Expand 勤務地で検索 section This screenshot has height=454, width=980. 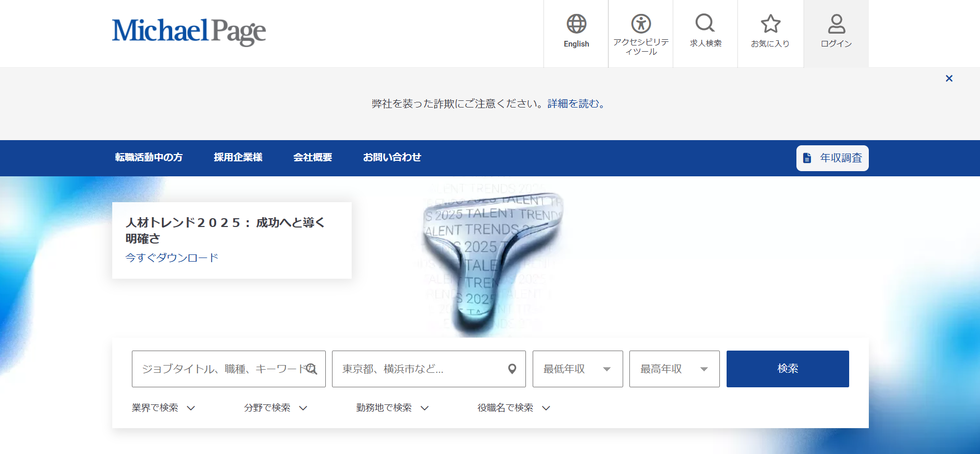(393, 408)
